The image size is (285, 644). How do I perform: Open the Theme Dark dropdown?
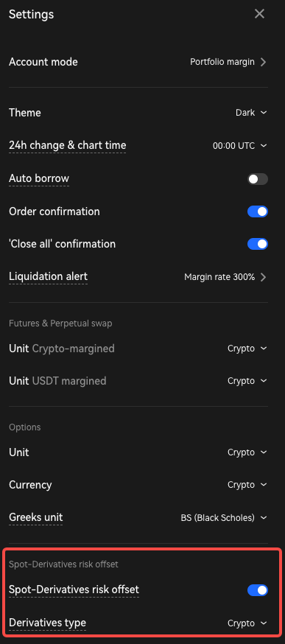[251, 113]
